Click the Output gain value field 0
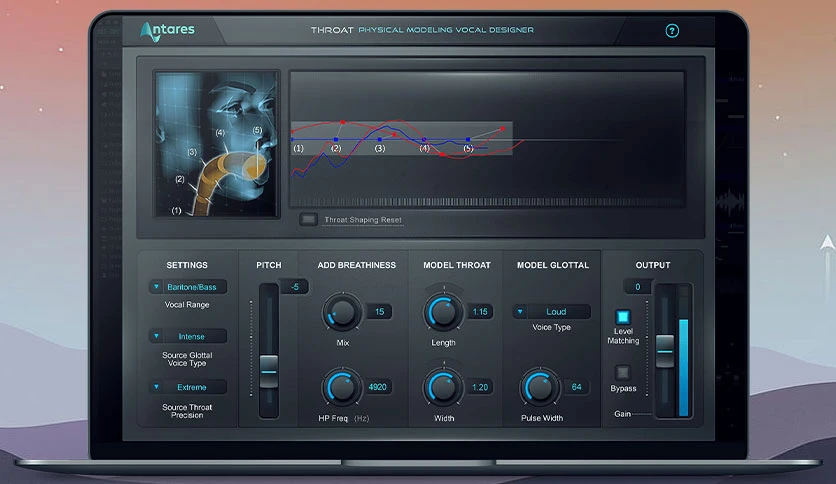 pos(637,287)
